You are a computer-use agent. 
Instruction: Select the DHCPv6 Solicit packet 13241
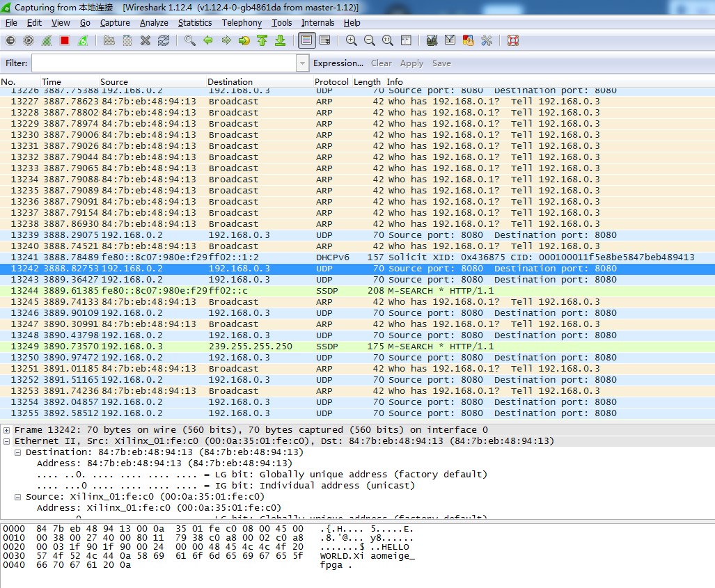tap(348, 257)
